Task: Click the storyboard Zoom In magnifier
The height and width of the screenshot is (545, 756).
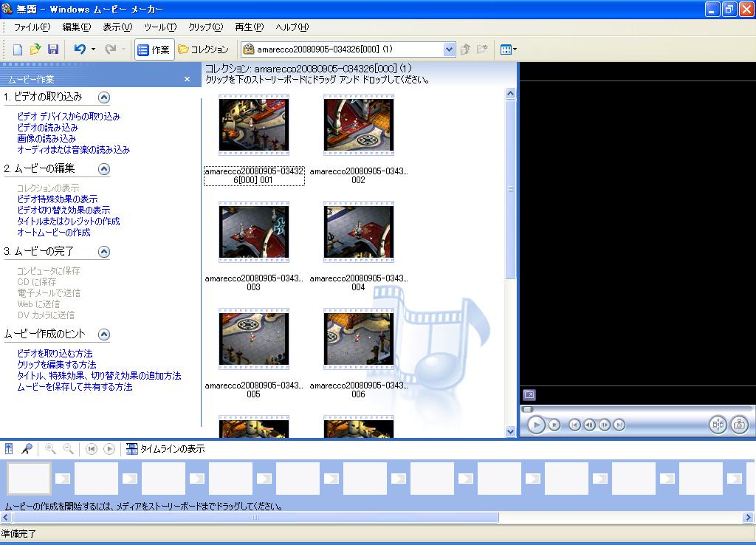Action: point(50,449)
